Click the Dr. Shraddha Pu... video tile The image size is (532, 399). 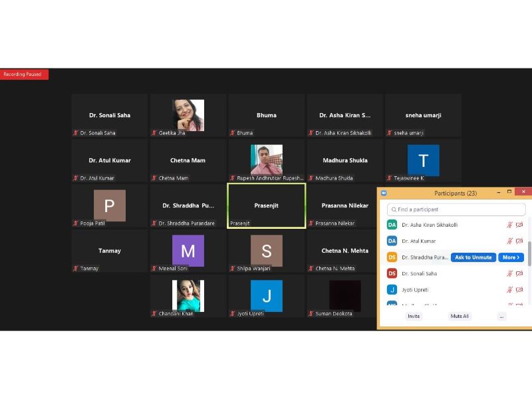[x=188, y=205]
